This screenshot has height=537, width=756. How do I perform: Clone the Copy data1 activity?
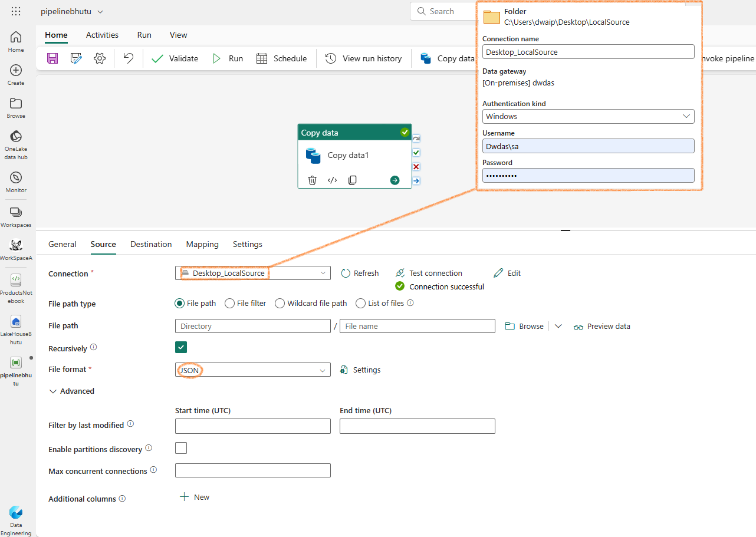[352, 180]
